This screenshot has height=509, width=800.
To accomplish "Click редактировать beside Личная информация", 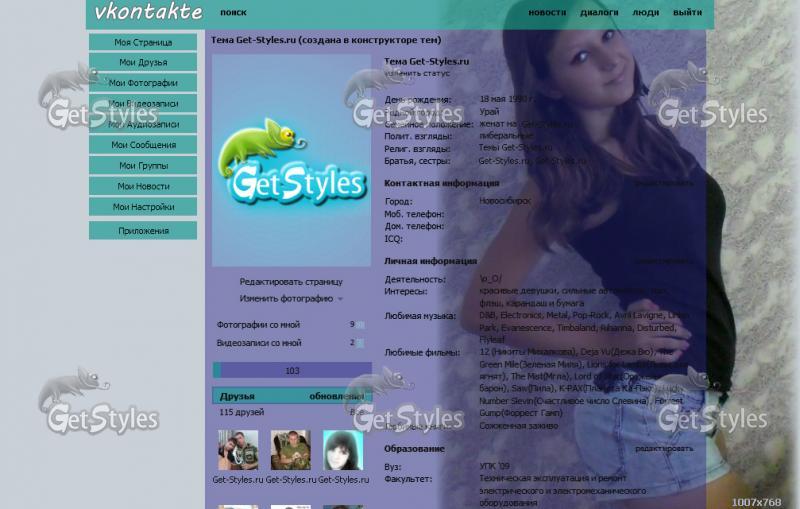I will pyautogui.click(x=664, y=261).
